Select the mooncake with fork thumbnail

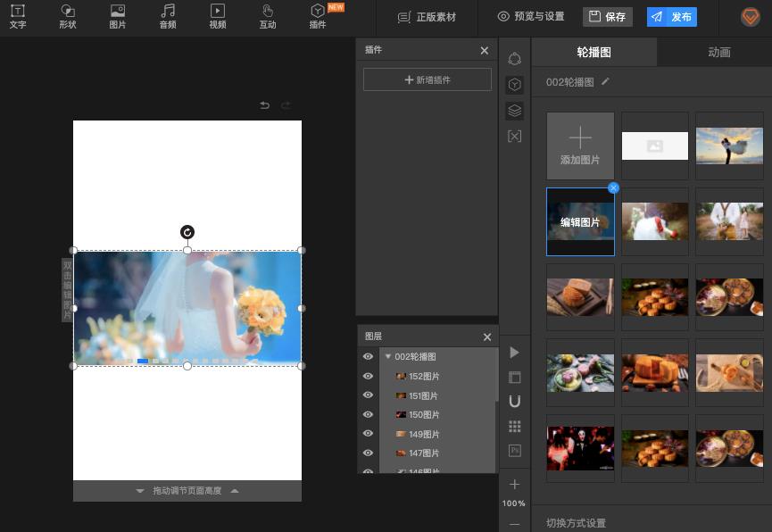[580, 297]
